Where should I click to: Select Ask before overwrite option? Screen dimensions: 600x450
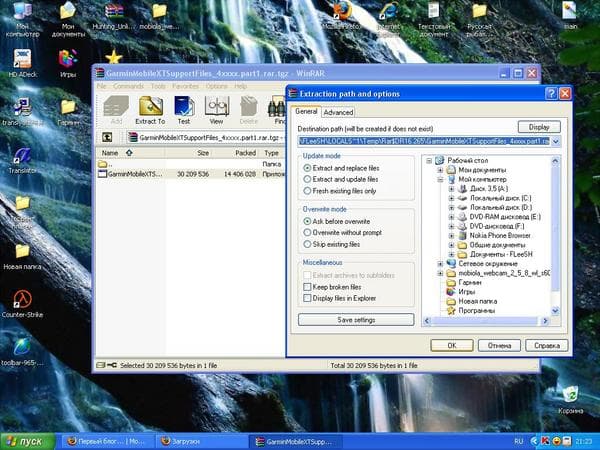307,221
